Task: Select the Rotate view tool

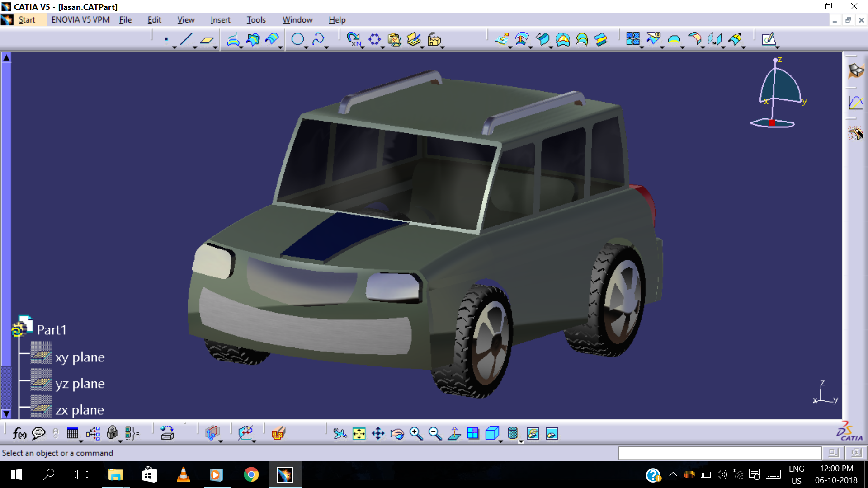Action: pos(397,434)
